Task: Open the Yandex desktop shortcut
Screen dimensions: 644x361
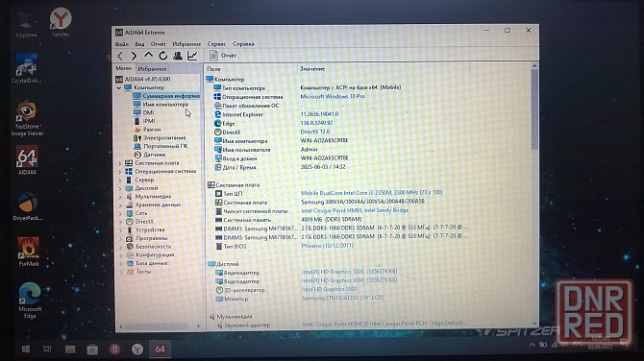Action: (x=61, y=23)
